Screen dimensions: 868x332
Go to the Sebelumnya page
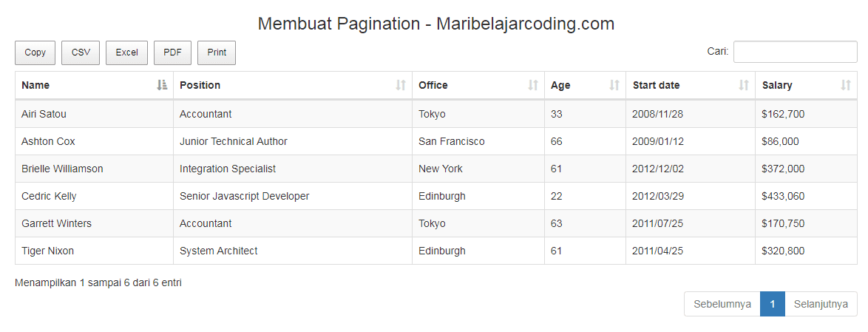coord(722,305)
